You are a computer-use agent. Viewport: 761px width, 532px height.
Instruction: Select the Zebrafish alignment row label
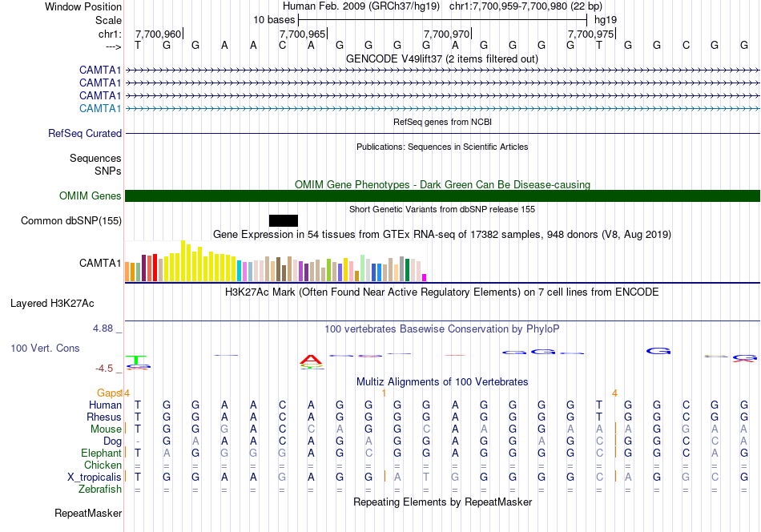(100, 489)
